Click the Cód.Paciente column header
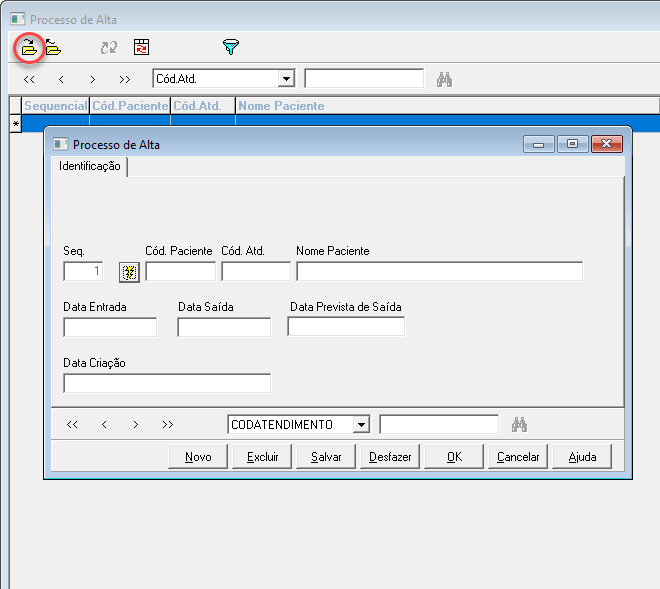The width and height of the screenshot is (660, 589). [130, 106]
